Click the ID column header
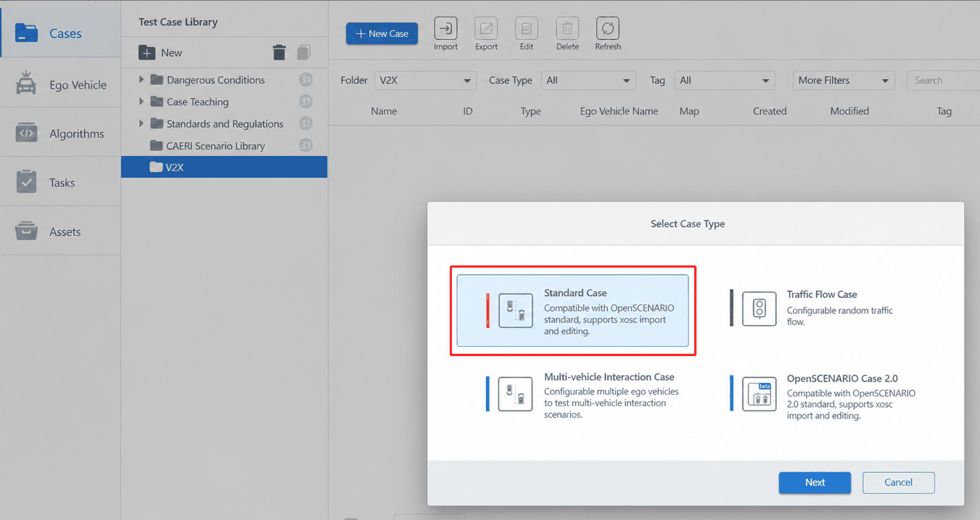Screen dimensions: 980x520 click(x=468, y=111)
